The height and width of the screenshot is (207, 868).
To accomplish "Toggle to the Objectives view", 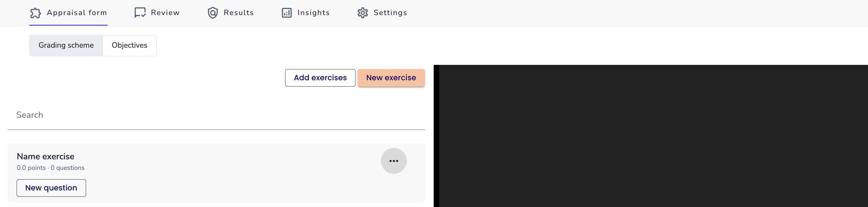I will (129, 46).
